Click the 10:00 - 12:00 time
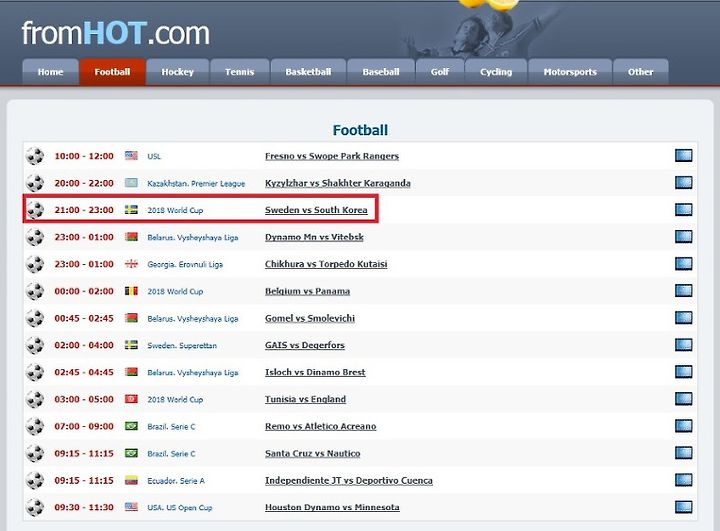The image size is (720, 531). pos(84,156)
